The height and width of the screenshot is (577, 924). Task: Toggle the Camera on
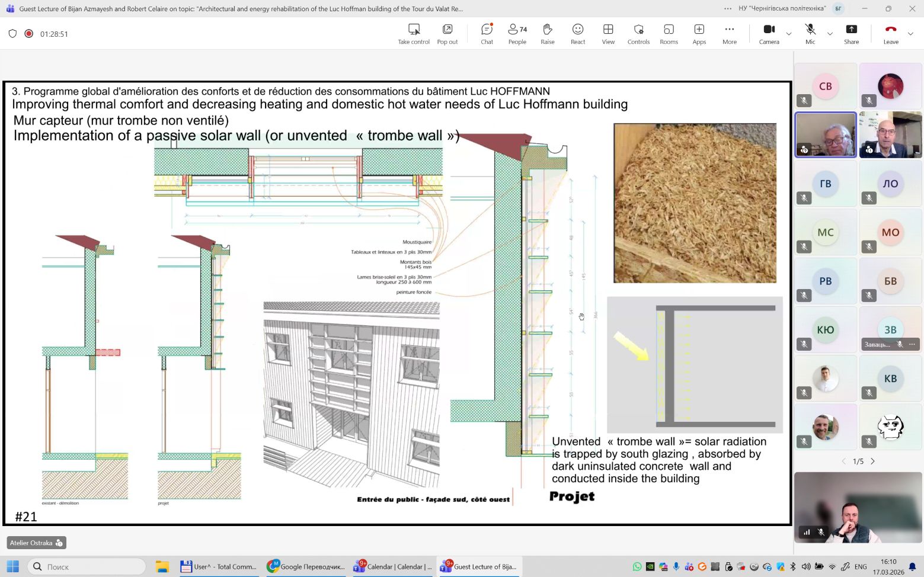pos(769,34)
